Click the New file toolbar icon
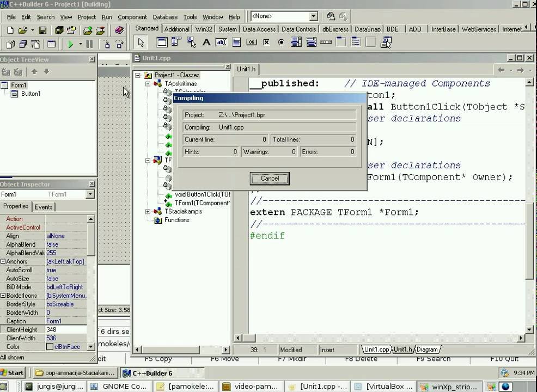The height and width of the screenshot is (392, 537). (x=10, y=30)
